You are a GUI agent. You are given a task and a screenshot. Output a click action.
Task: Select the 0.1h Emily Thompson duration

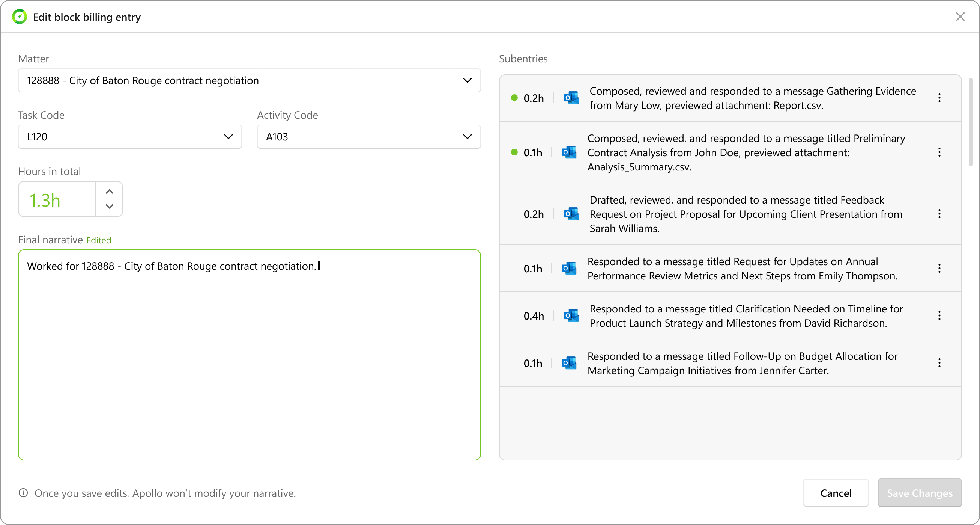[533, 269]
